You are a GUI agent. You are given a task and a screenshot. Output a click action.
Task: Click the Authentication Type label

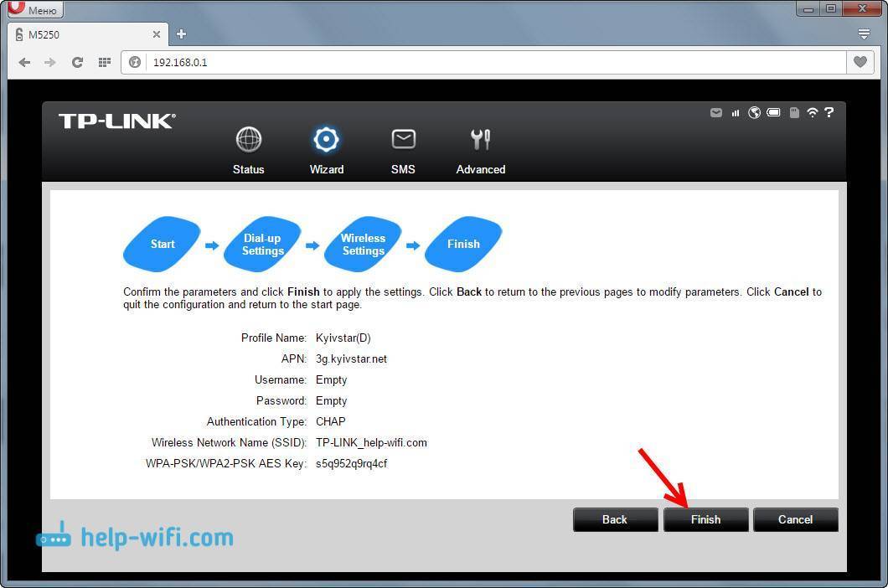[256, 421]
